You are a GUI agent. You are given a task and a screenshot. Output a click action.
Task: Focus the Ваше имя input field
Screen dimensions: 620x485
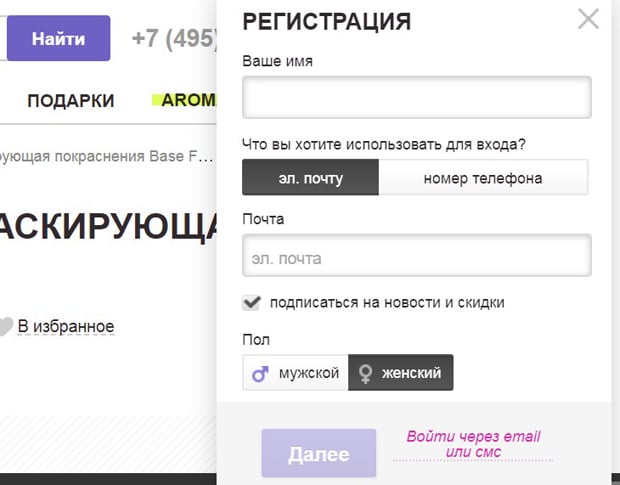(416, 98)
